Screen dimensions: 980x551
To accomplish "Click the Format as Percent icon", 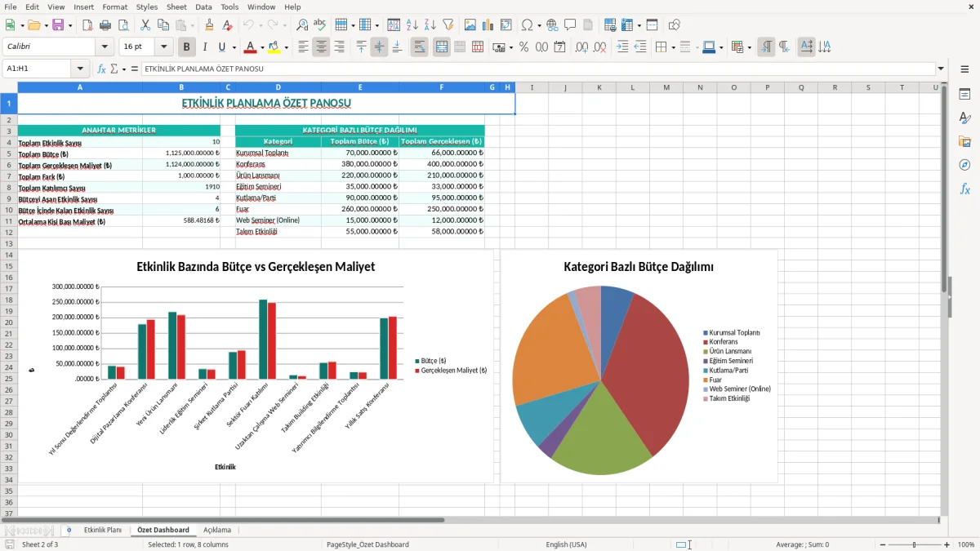I will [x=523, y=47].
